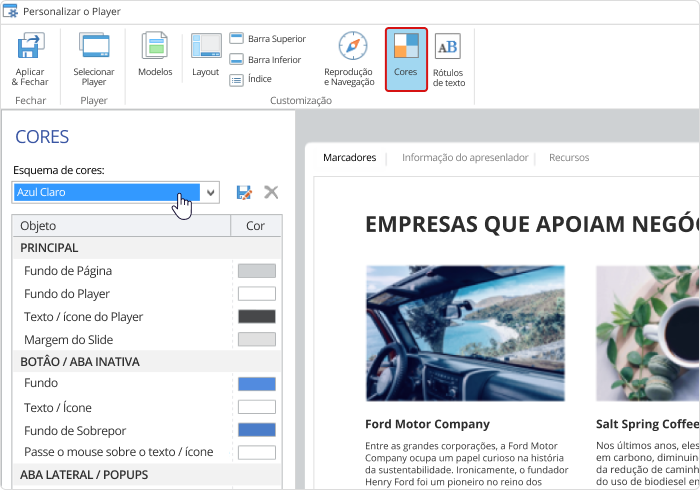700x490 pixels.
Task: Click the Personalizar o Player window icon
Action: [x=10, y=11]
